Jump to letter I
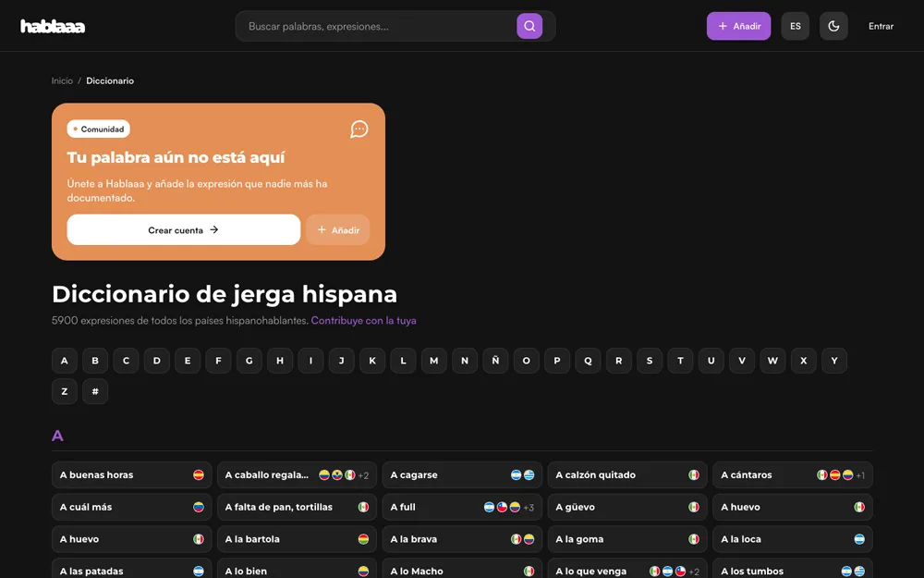Viewport: 924px width, 578px height. tap(310, 361)
